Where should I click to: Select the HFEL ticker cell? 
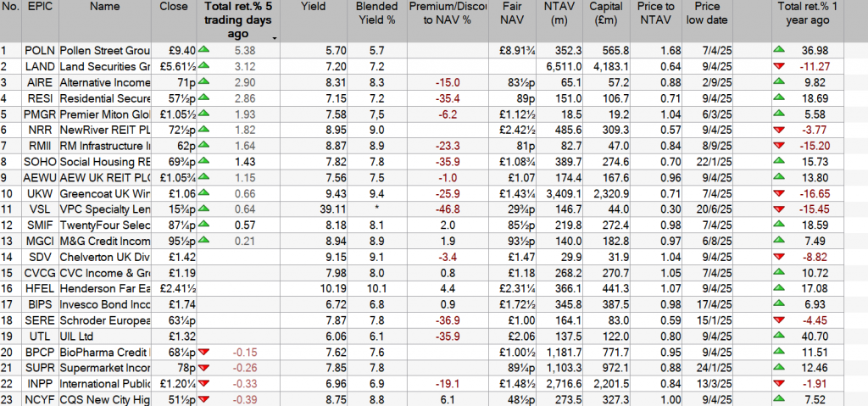tap(40, 288)
